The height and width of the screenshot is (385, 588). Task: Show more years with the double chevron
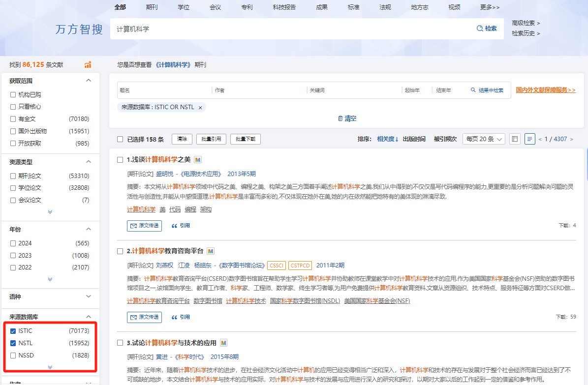pos(50,279)
